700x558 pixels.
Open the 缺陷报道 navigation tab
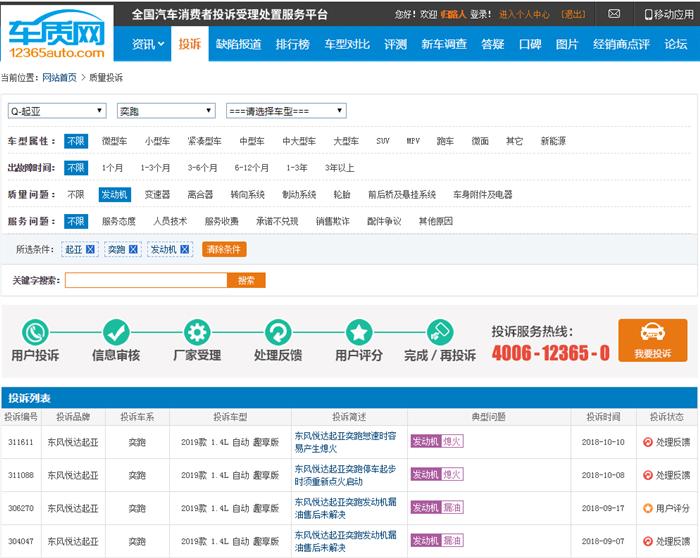tap(238, 44)
